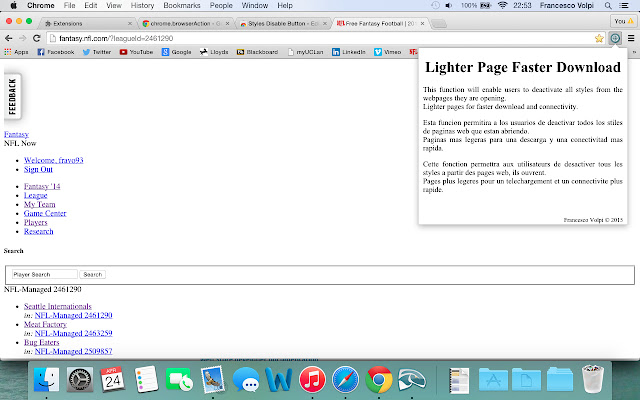
Task: Open iTunes from the dock
Action: pyautogui.click(x=312, y=379)
